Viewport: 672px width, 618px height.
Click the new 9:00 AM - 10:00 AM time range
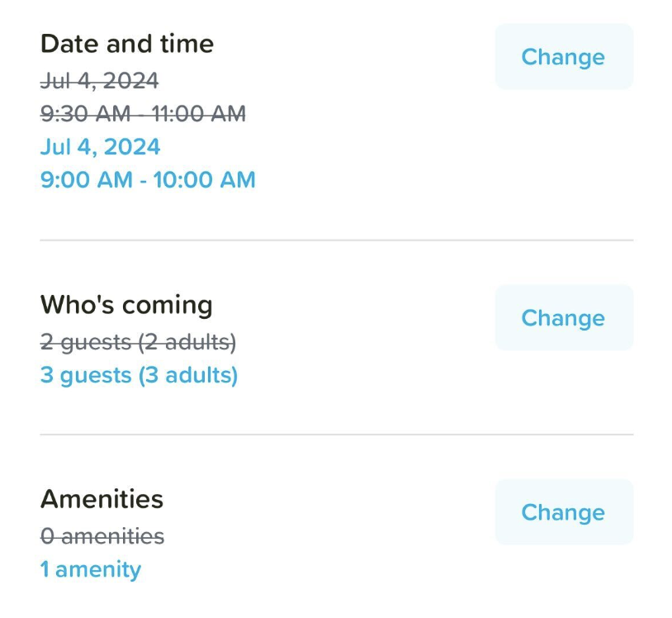pyautogui.click(x=148, y=179)
